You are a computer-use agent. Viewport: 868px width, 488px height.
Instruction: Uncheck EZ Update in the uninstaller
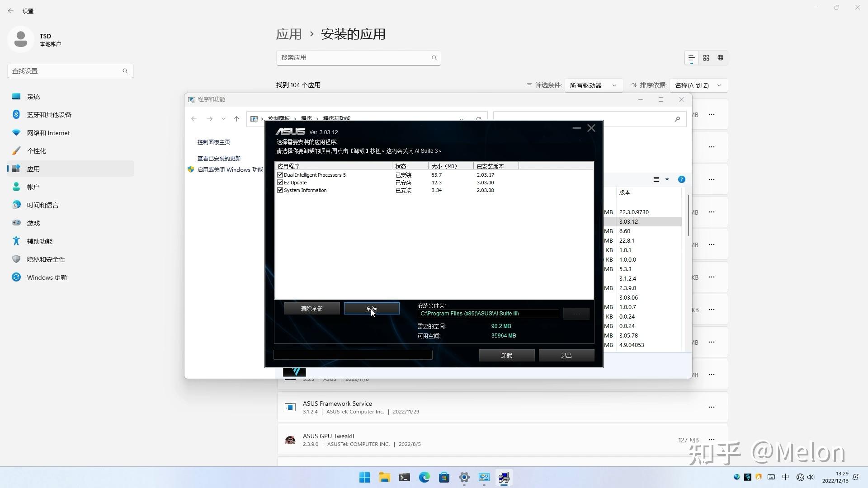pos(280,182)
